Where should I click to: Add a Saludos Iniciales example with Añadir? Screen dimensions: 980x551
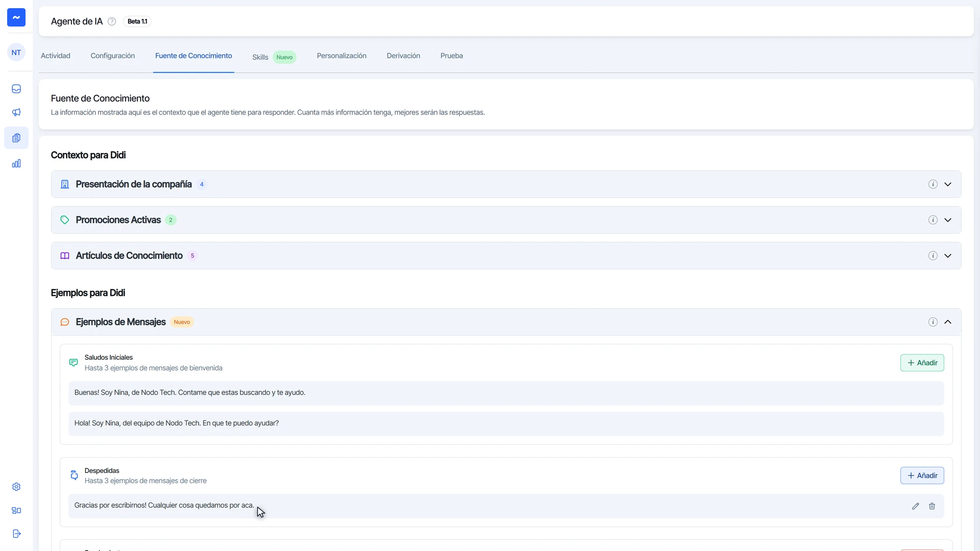click(x=922, y=363)
